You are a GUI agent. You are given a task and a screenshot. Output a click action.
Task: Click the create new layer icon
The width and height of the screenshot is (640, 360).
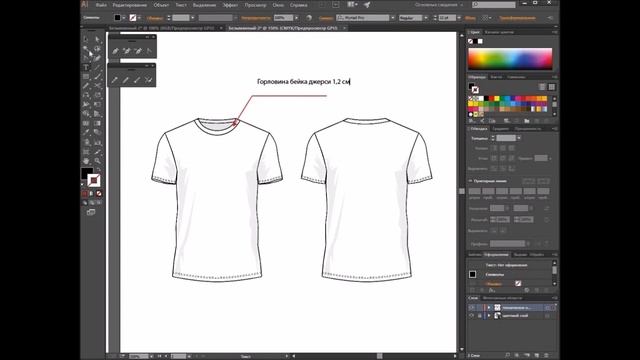[x=537, y=356]
